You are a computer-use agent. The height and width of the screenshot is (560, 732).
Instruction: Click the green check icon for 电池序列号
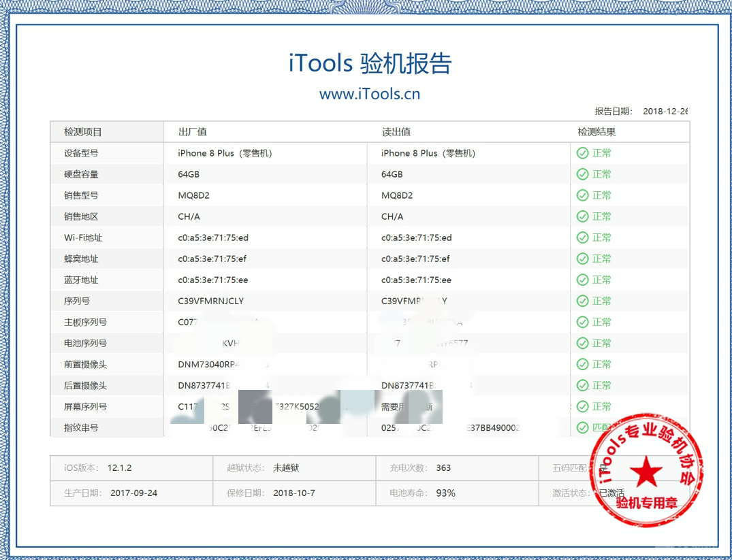pos(582,343)
